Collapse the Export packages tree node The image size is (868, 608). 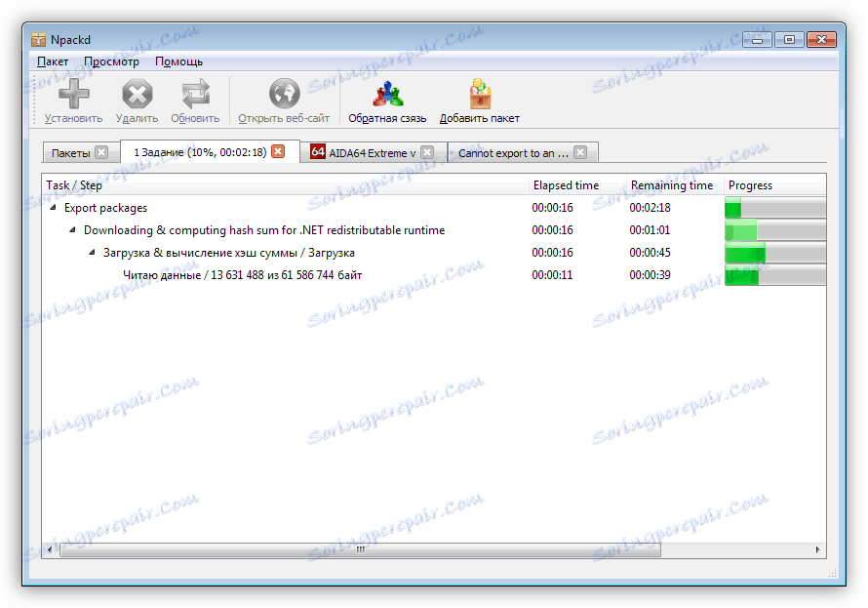[x=53, y=208]
